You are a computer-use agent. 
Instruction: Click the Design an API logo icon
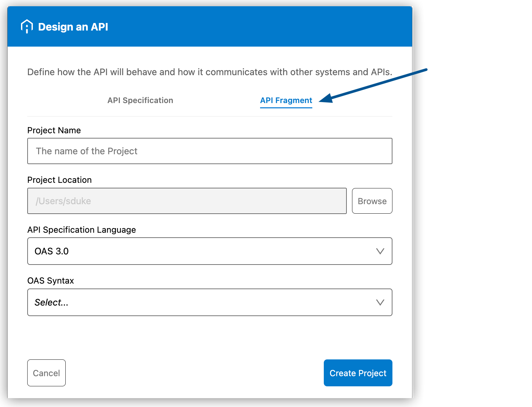pyautogui.click(x=27, y=26)
